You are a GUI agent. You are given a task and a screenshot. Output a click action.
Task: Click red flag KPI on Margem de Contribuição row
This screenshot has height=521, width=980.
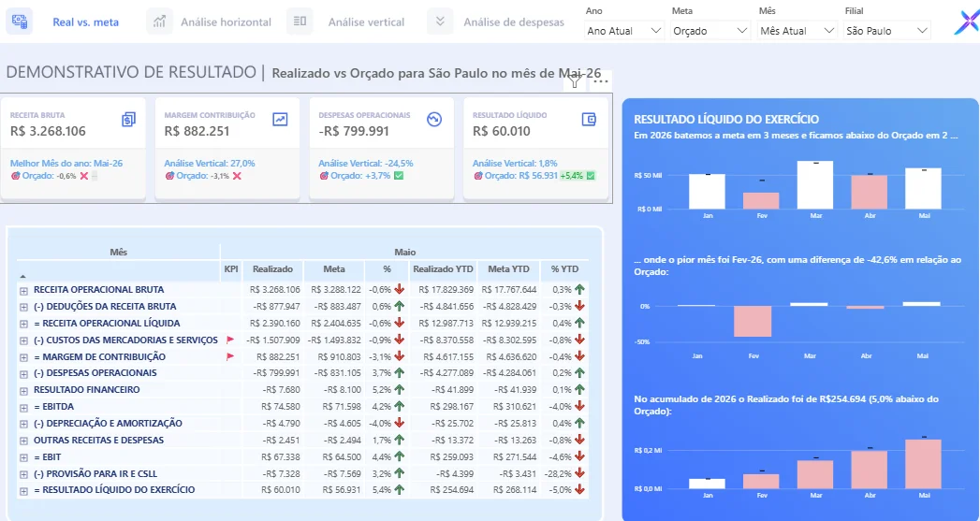(230, 356)
